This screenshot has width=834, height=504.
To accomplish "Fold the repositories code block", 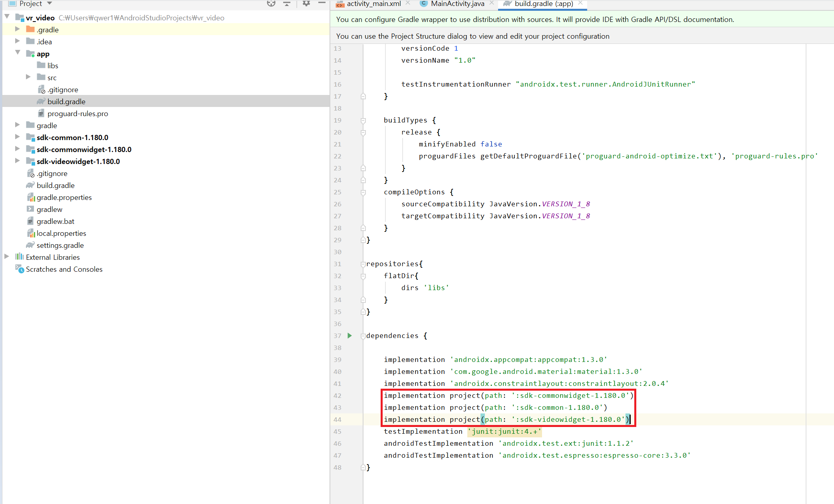I will (x=363, y=264).
